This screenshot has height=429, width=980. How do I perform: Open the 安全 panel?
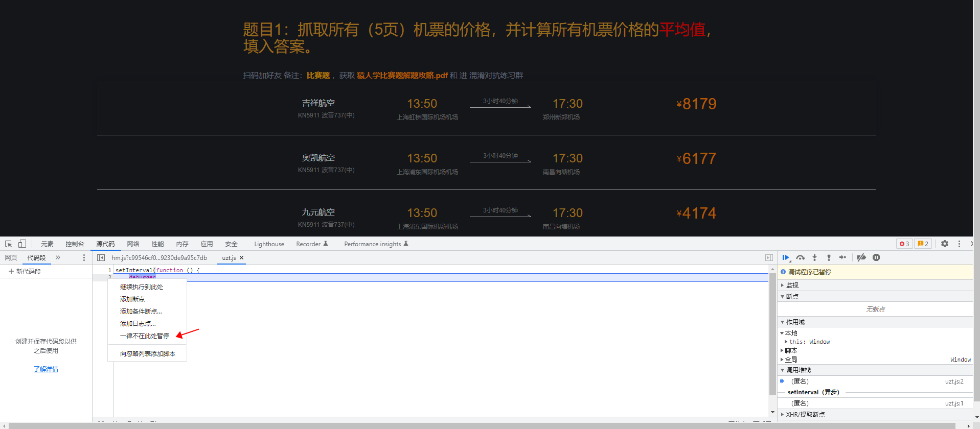tap(231, 244)
